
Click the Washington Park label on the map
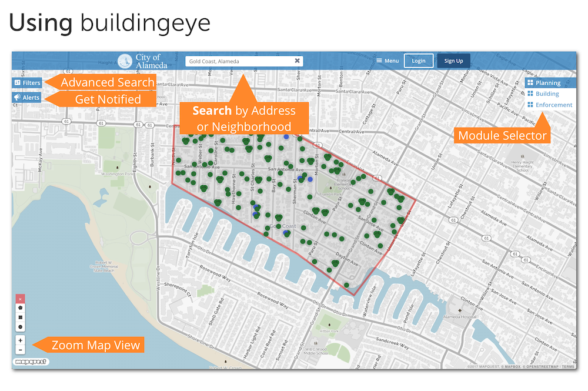tap(118, 174)
